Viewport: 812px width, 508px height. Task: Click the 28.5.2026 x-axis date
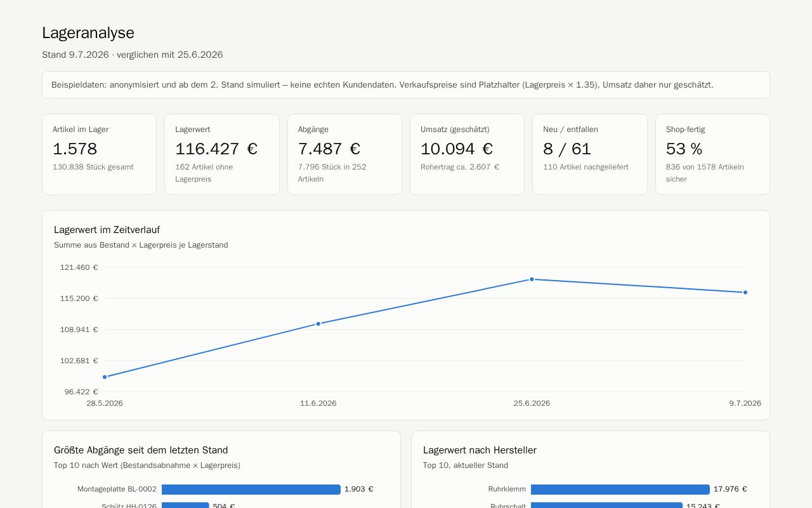[x=105, y=403]
